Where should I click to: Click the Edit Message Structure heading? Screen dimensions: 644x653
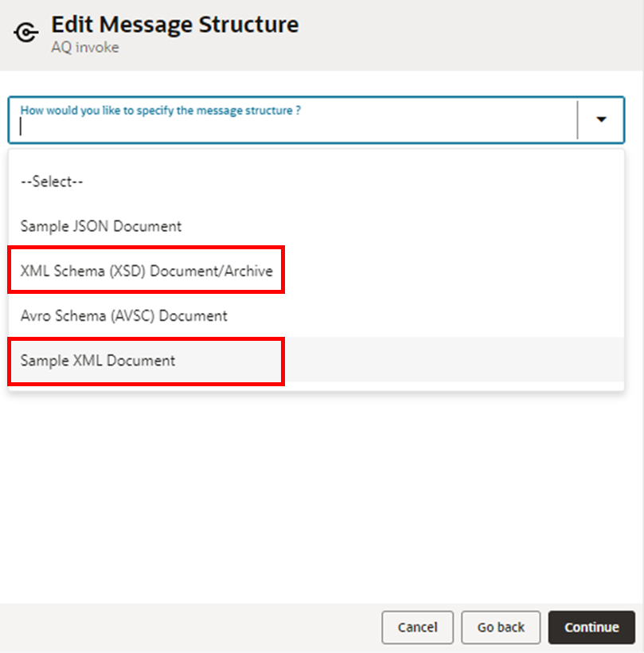(175, 25)
